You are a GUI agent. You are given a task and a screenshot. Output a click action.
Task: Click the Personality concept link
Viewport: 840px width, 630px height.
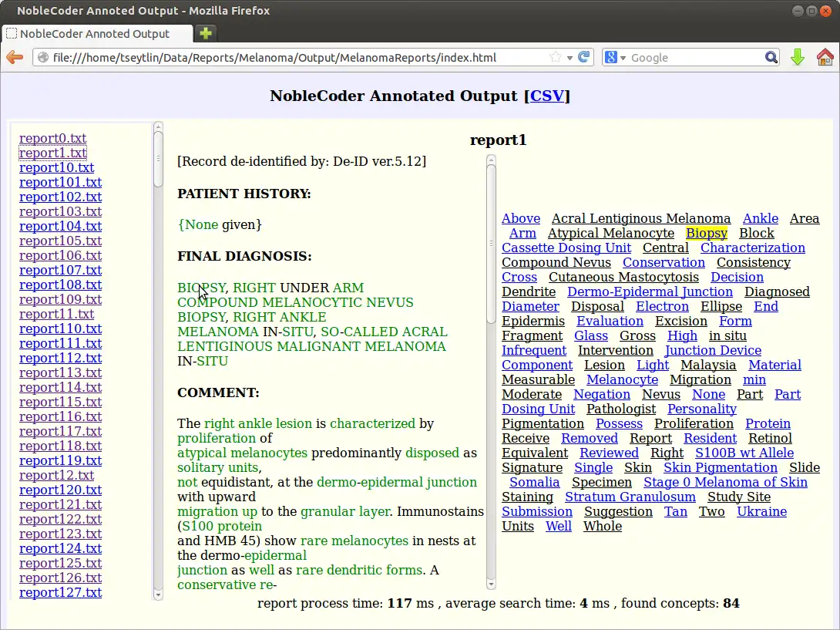click(x=702, y=409)
